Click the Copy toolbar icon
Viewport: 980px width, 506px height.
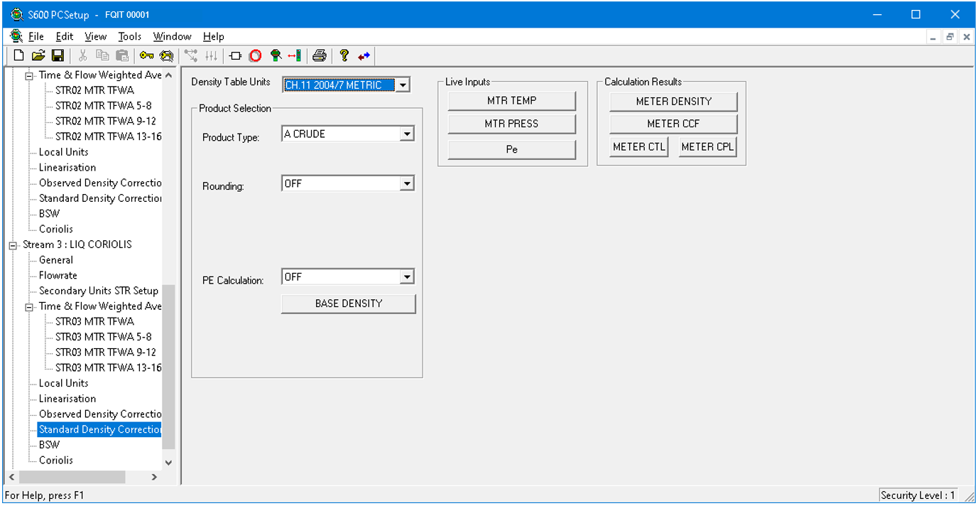(x=103, y=55)
